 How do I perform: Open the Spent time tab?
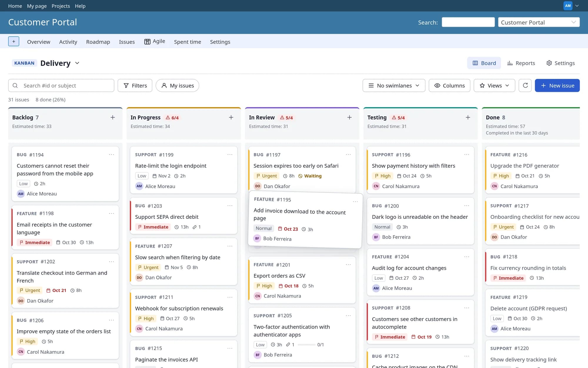[x=188, y=42]
